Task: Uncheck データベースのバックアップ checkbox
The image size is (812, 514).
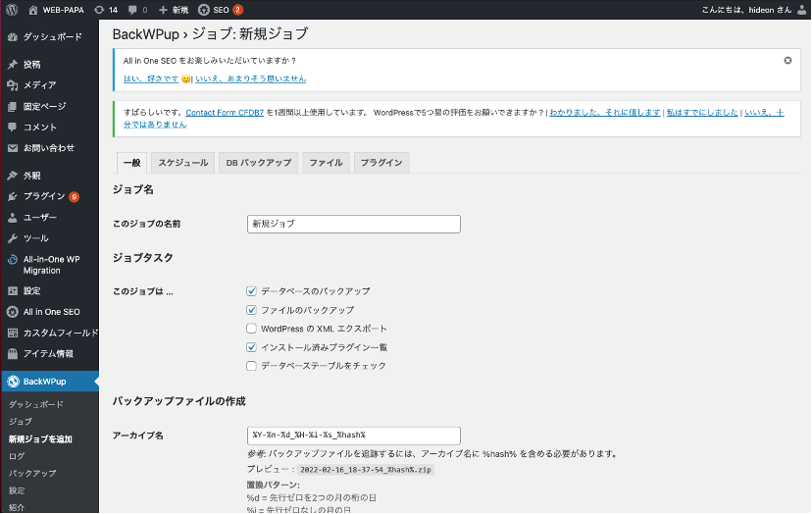Action: tap(252, 291)
